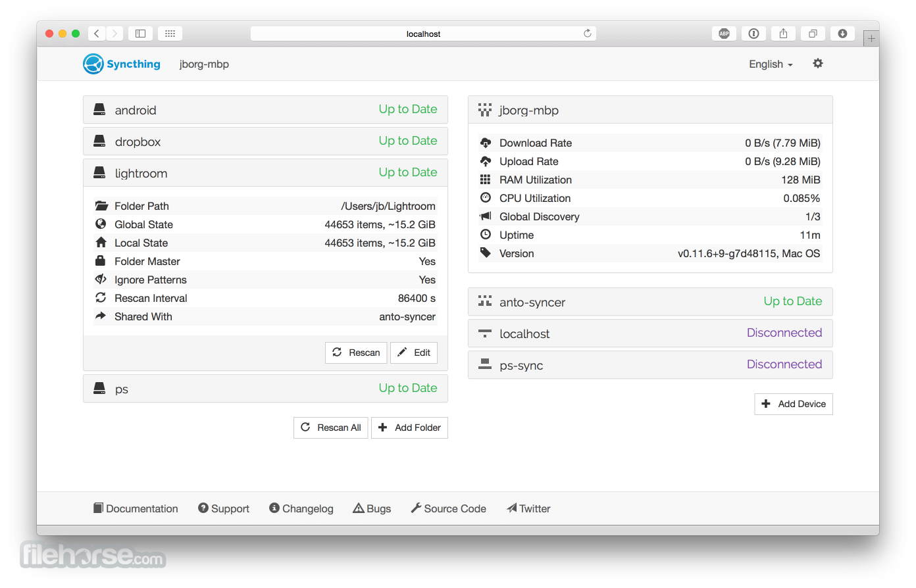Click the ps-sync device identicon
916x588 pixels.
pos(485,364)
